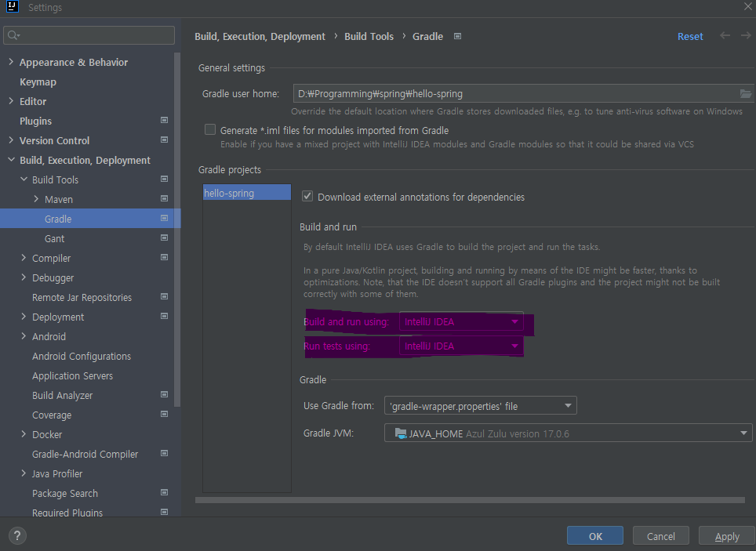Screen dimensions: 756x551
Task: Reset changes with the Reset link
Action: (x=690, y=37)
